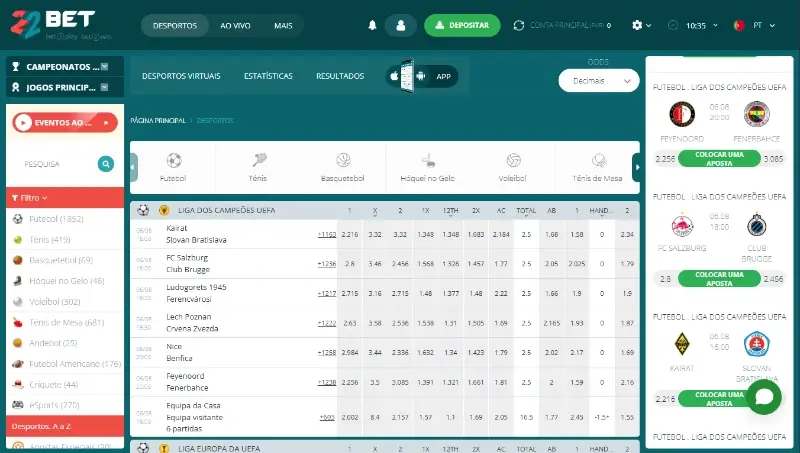
Task: Open the Filtro dropdown
Action: [65, 197]
